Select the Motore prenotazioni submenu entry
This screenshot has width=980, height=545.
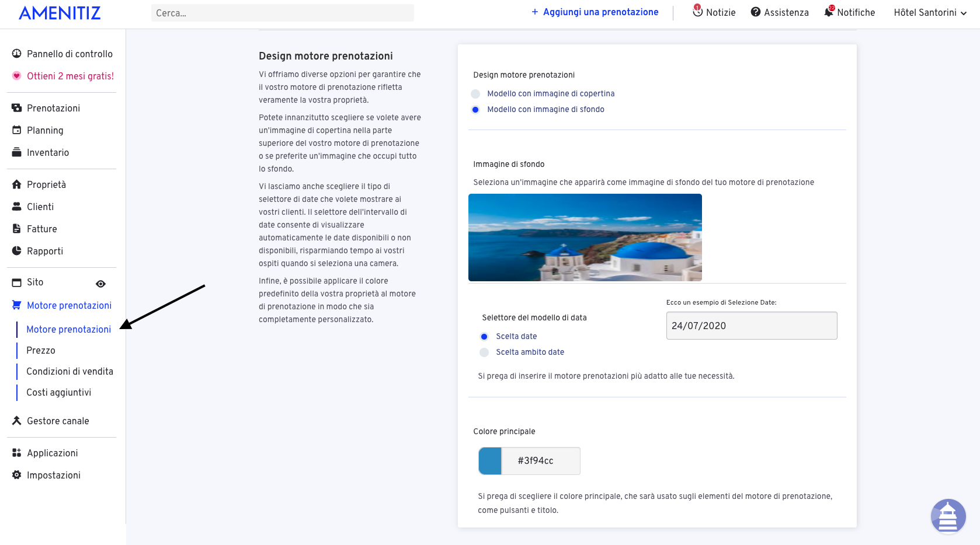(68, 329)
